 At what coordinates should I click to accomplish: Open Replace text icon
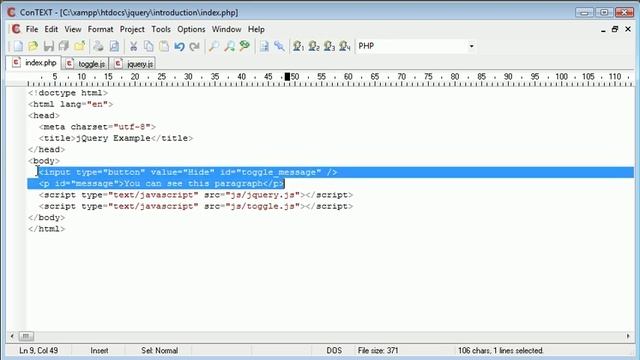click(245, 46)
